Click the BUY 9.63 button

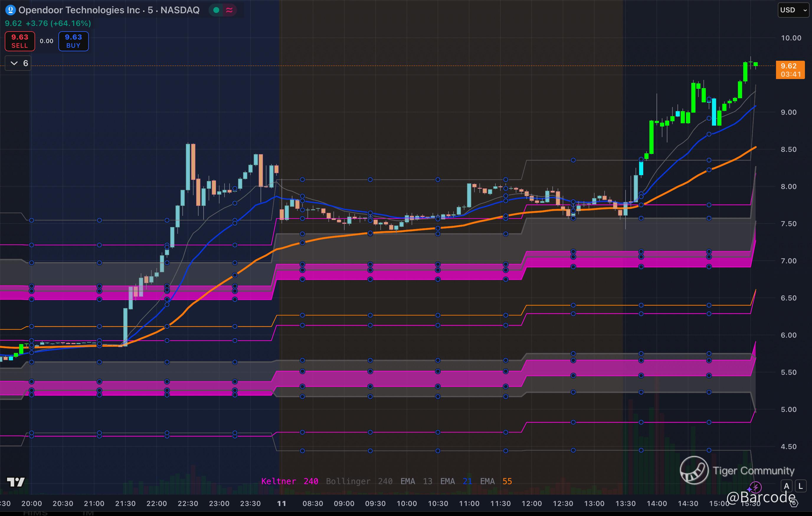pos(73,41)
